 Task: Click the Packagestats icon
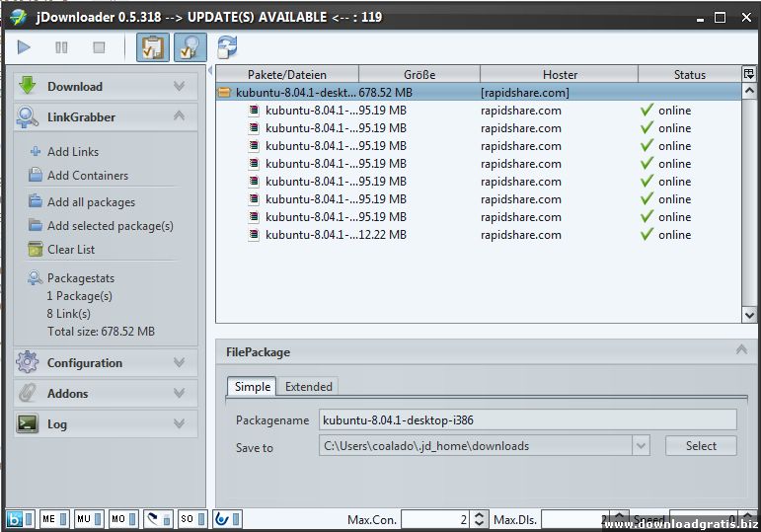(35, 277)
